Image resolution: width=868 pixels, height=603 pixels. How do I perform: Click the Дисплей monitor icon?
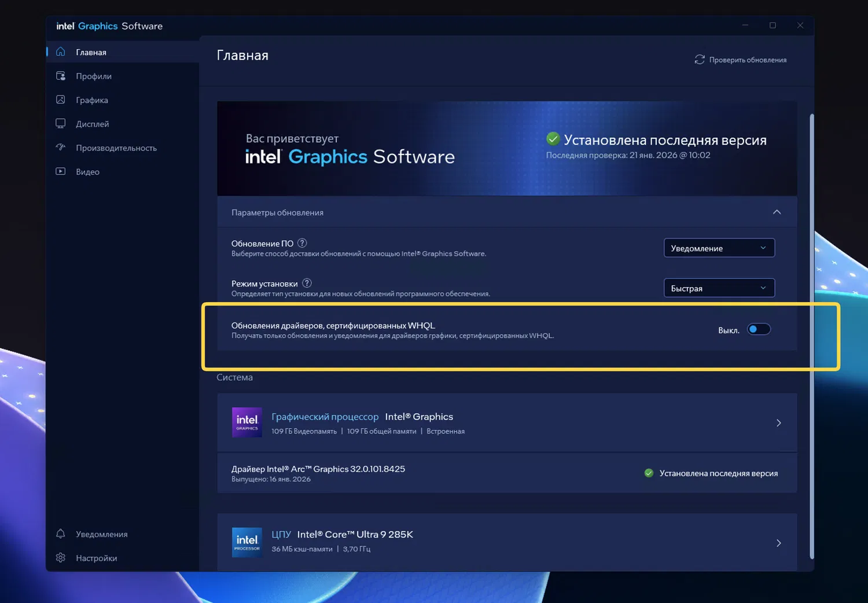point(61,123)
